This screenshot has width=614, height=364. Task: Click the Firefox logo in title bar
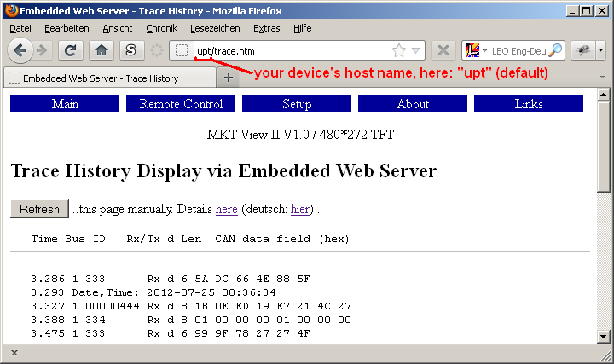tap(11, 10)
